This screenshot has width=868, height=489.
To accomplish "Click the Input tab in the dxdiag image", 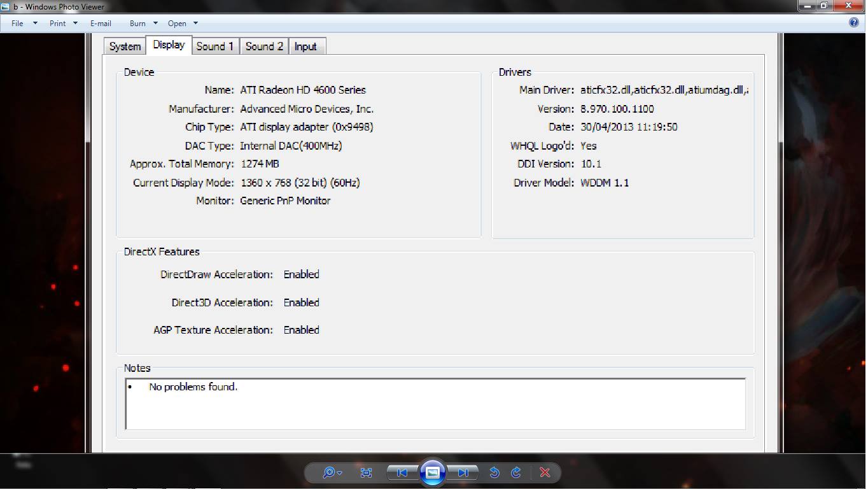I will coord(306,46).
